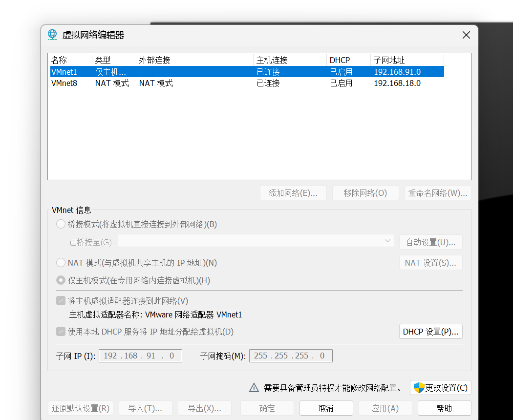Toggle 使用本地 DHCP 服务 checkbox
The width and height of the screenshot is (513, 420).
(61, 332)
